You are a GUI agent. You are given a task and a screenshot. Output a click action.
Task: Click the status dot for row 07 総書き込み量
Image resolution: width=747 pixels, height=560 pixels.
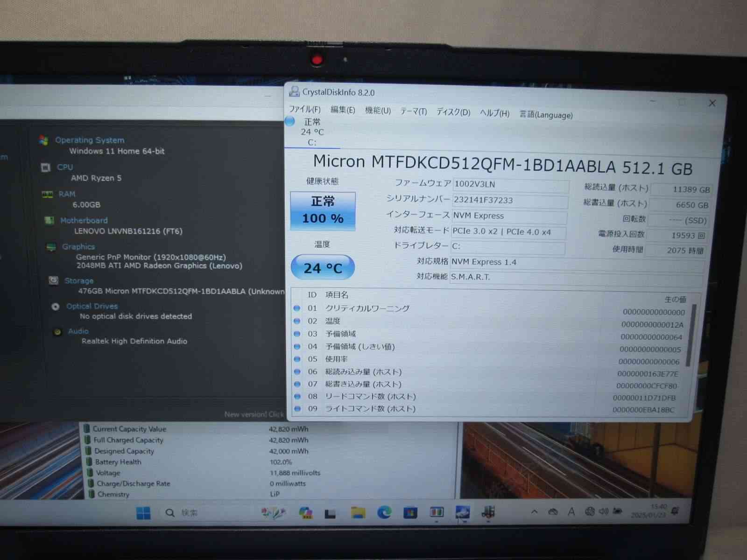[297, 384]
